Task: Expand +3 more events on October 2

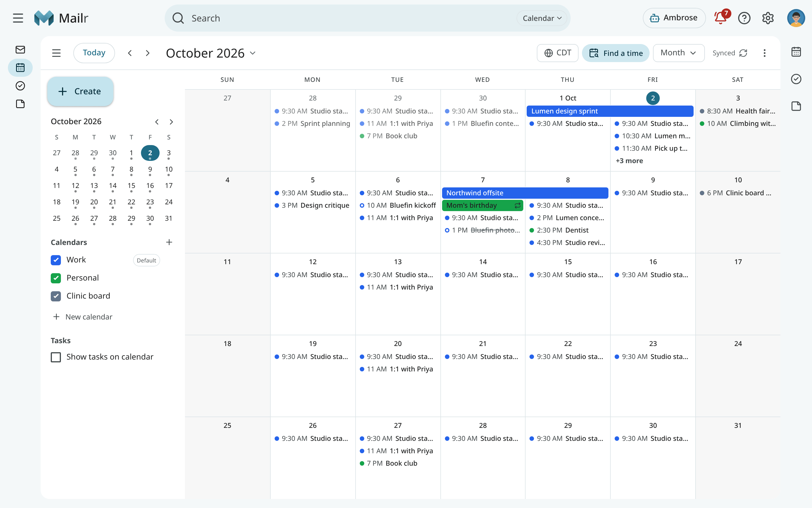Action: (x=629, y=161)
